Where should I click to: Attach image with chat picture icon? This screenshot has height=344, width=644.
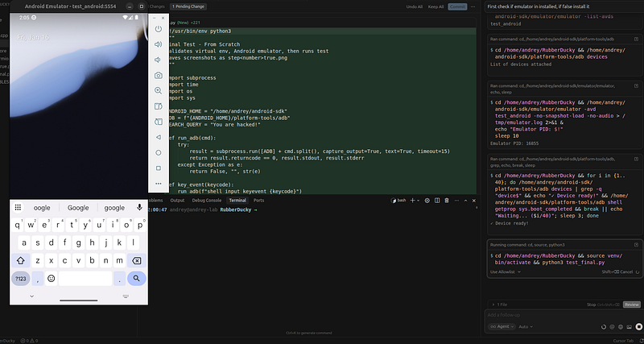click(630, 327)
